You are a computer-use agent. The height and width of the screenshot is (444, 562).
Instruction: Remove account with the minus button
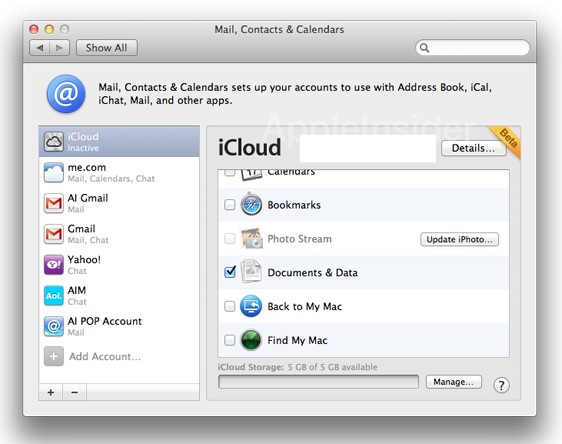click(x=74, y=392)
